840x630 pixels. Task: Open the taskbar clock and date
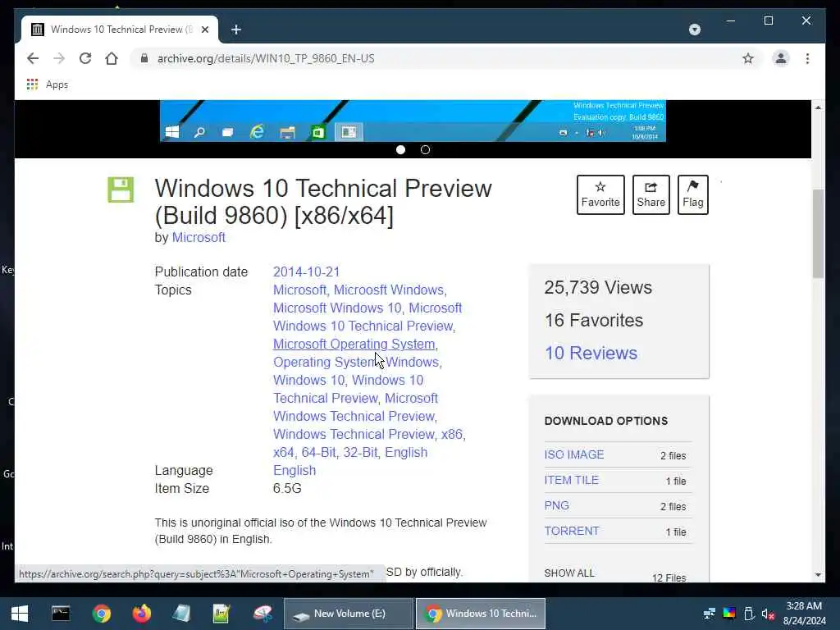(x=805, y=614)
